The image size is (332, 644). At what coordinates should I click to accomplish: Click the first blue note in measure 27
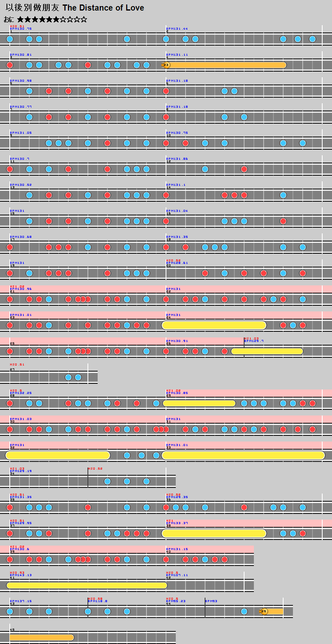(68, 377)
